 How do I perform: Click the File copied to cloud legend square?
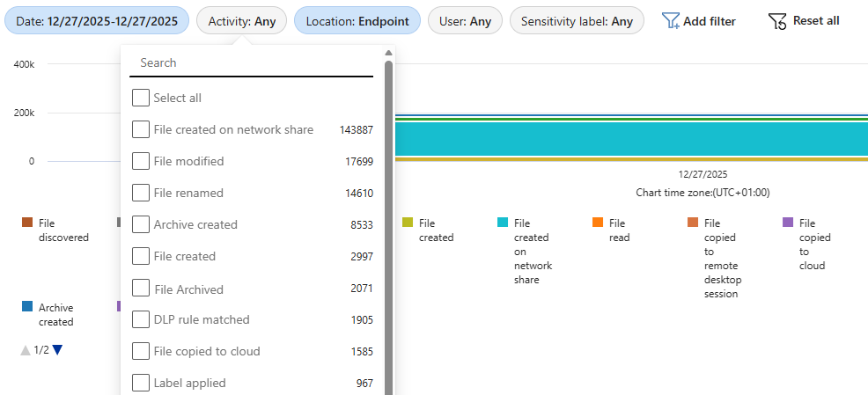(x=788, y=223)
